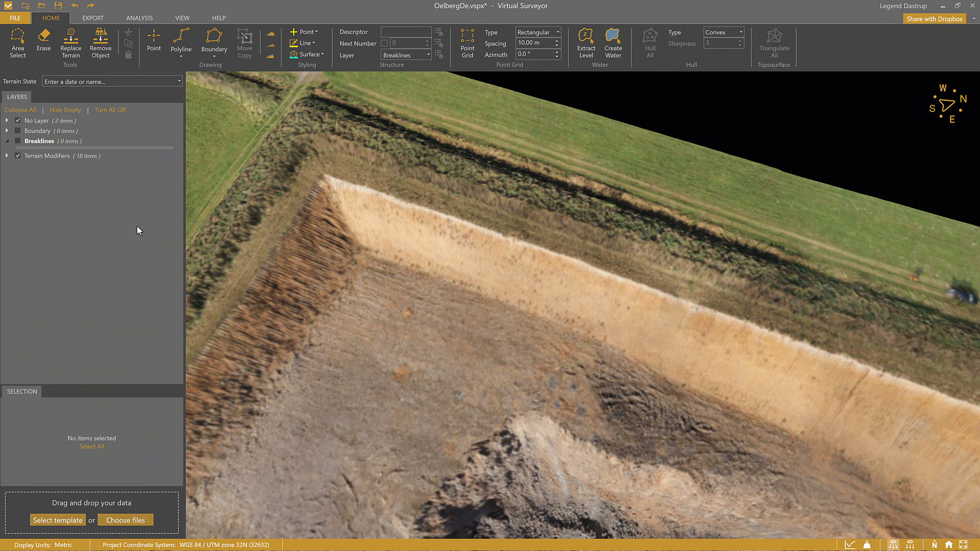Switch to the ANALYSIS ribbon tab
The height and width of the screenshot is (551, 980).
click(139, 18)
